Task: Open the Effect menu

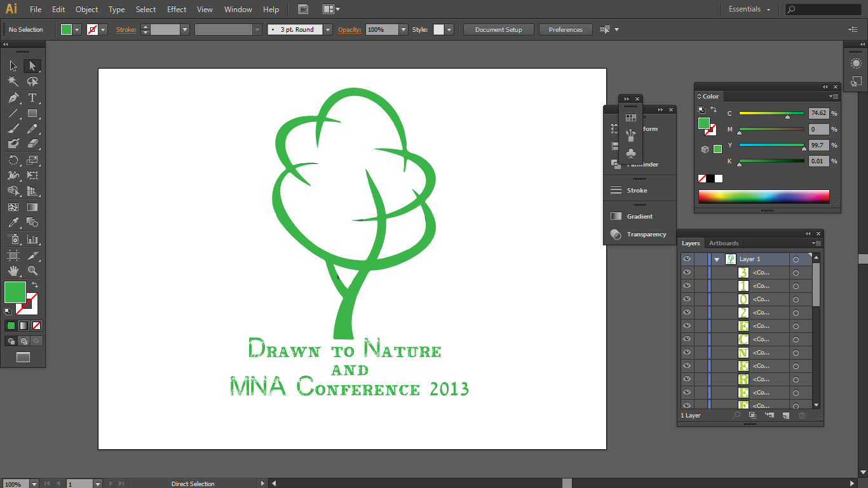Action: click(x=177, y=10)
